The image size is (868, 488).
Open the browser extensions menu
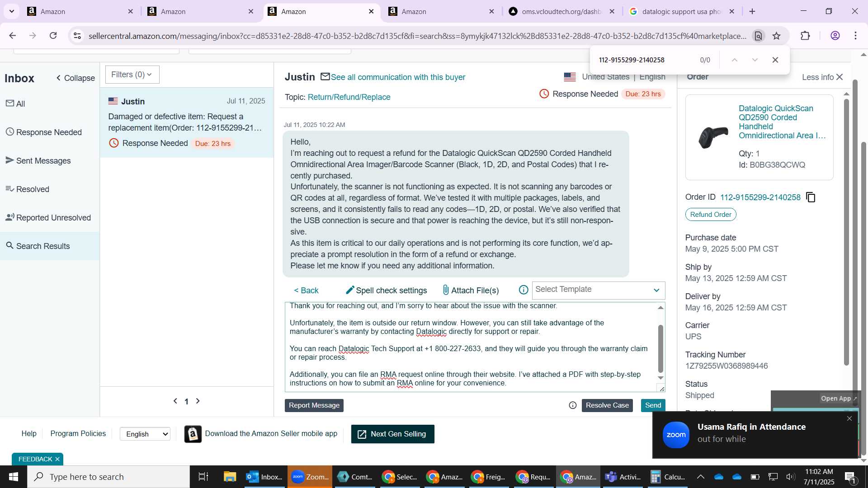805,36
